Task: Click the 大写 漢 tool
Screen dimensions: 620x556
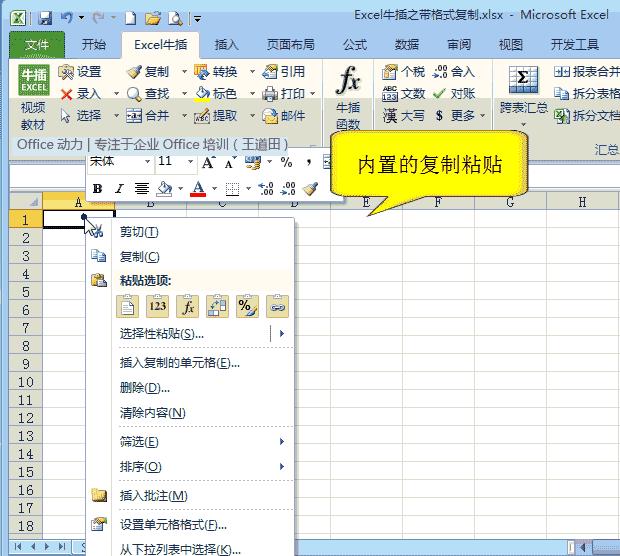Action: pyautogui.click(x=403, y=116)
